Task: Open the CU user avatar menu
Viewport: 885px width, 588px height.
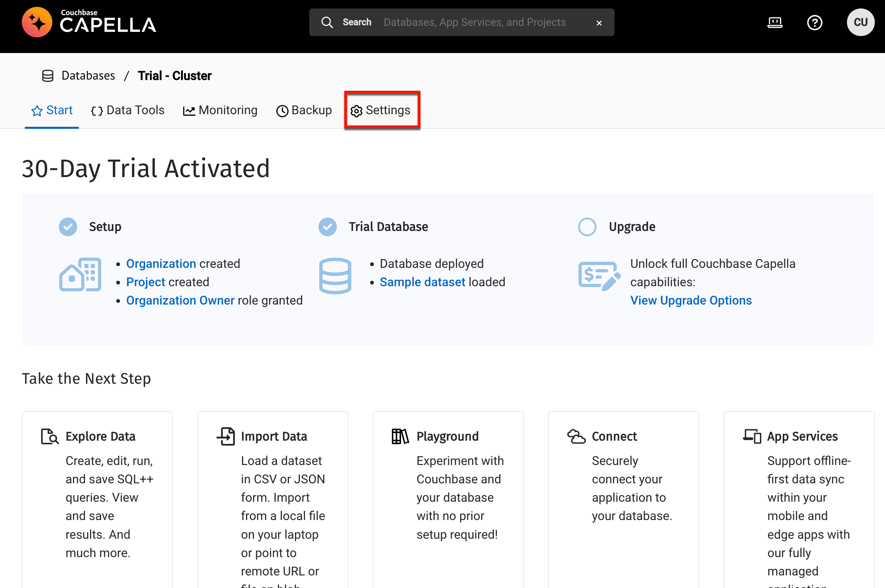Action: click(860, 22)
